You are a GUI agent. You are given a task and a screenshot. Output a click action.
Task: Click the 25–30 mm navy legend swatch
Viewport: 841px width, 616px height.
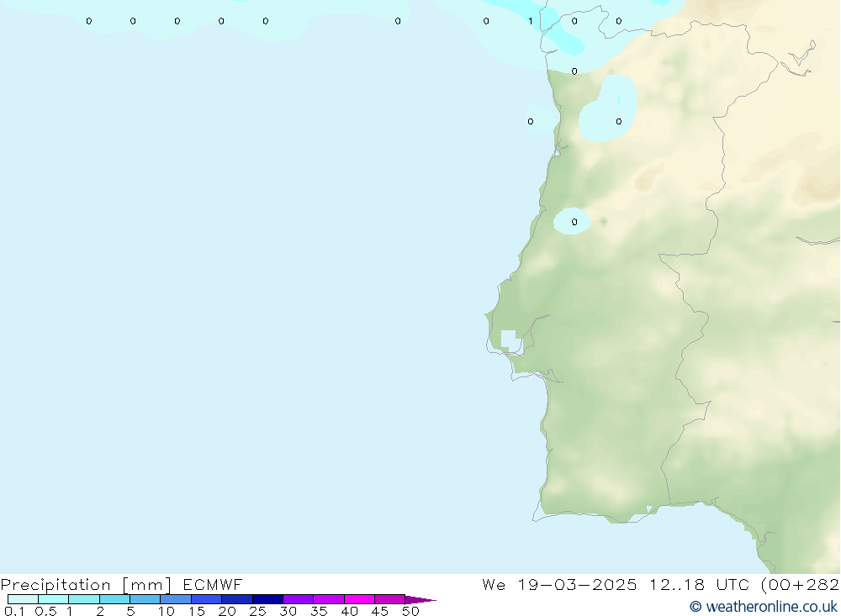coord(267,599)
